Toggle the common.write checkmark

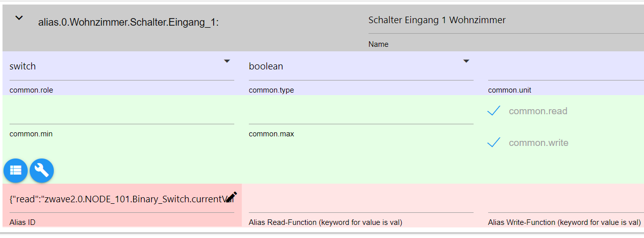tap(494, 143)
